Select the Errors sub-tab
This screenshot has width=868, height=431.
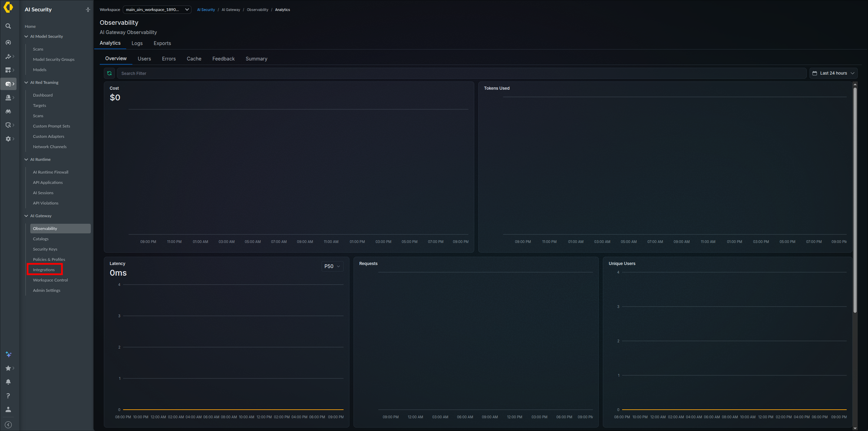pos(169,59)
